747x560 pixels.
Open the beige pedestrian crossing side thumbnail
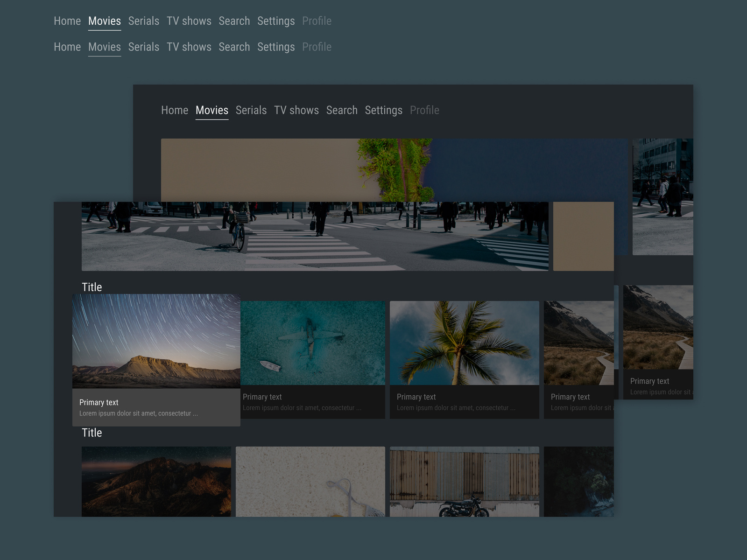[x=584, y=236]
